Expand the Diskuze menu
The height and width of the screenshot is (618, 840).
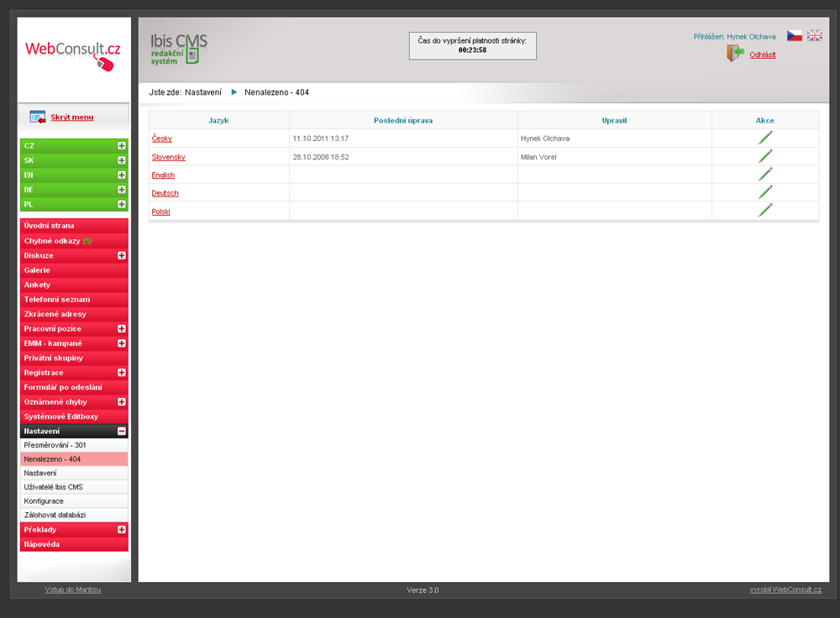click(x=122, y=255)
